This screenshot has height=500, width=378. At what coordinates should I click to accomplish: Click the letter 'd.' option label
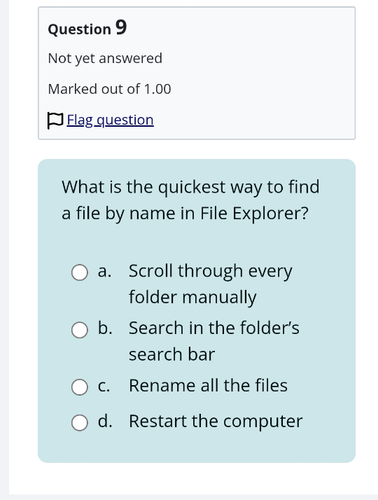[105, 421]
